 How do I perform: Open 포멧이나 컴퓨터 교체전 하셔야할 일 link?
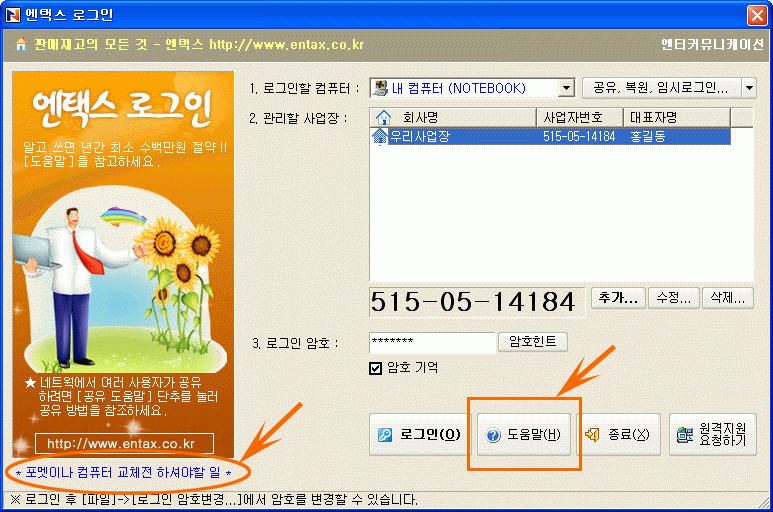click(123, 473)
